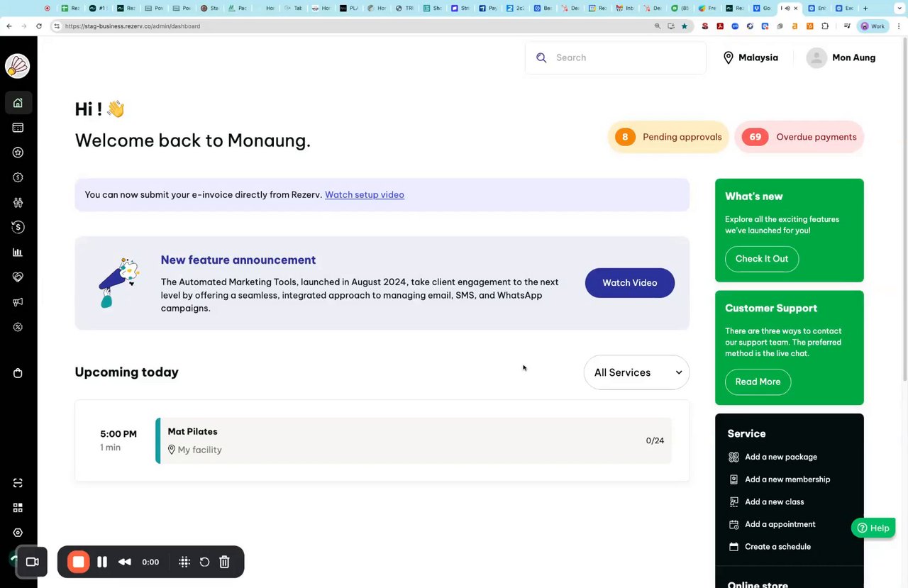Click the Watch Video button

629,282
